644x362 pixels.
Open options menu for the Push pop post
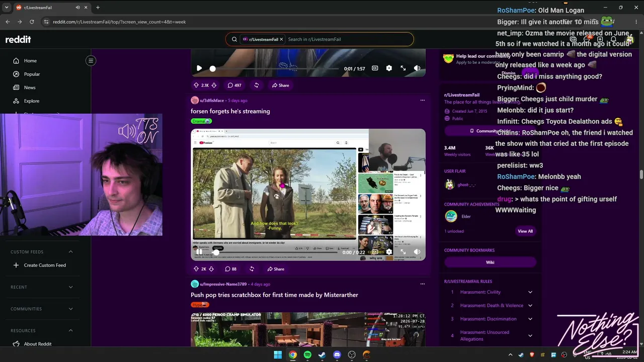point(422,284)
